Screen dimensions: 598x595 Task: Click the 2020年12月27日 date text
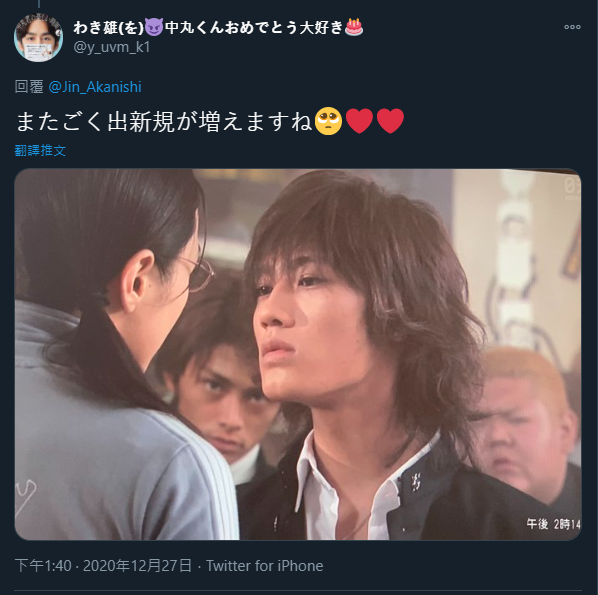click(x=137, y=566)
